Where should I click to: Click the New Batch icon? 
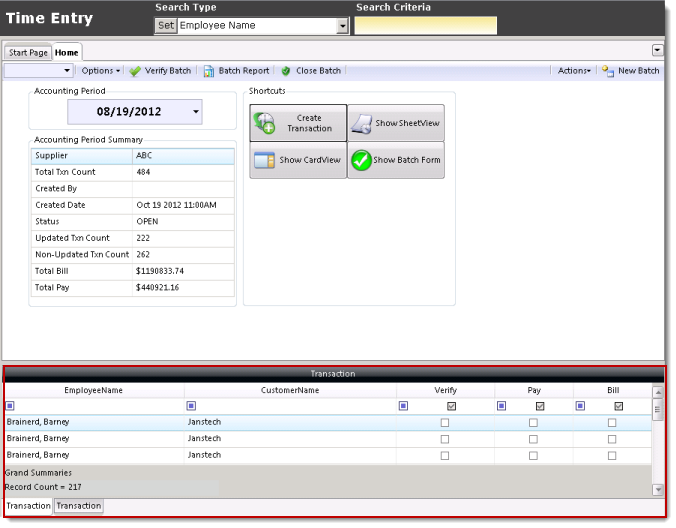(608, 71)
